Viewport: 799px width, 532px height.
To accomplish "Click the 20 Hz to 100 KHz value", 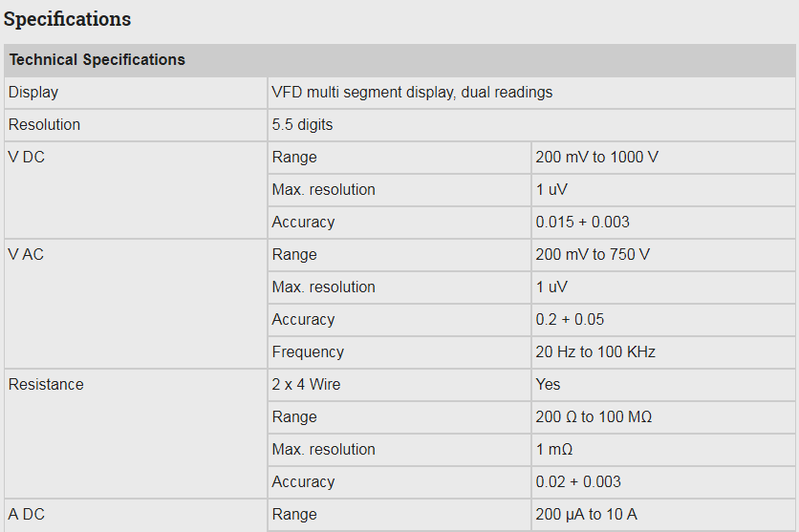I will [595, 352].
